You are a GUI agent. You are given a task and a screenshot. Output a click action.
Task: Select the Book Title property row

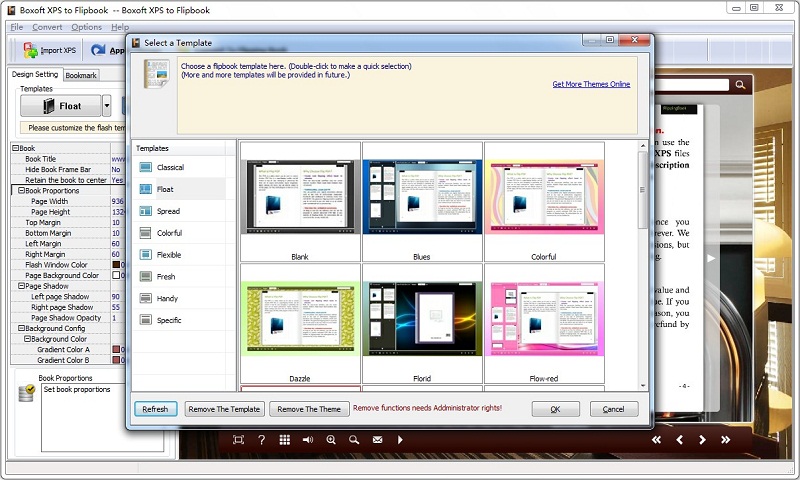pos(68,159)
